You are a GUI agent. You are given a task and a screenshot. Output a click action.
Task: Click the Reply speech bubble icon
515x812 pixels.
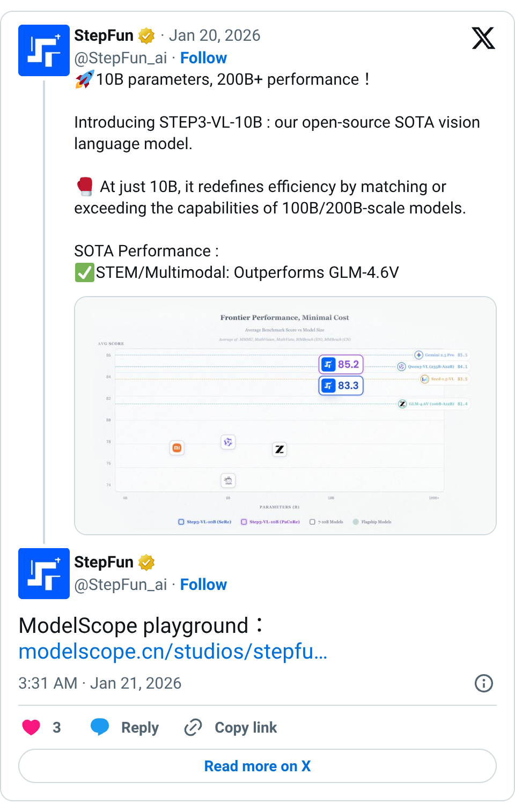pos(100,727)
